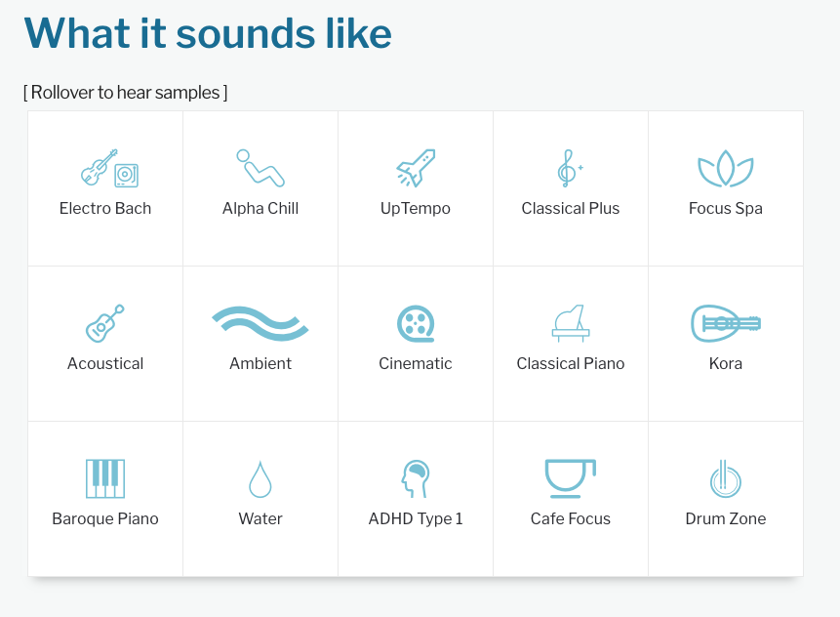Click the Classical Piano text label
This screenshot has width=840, height=617.
click(571, 363)
